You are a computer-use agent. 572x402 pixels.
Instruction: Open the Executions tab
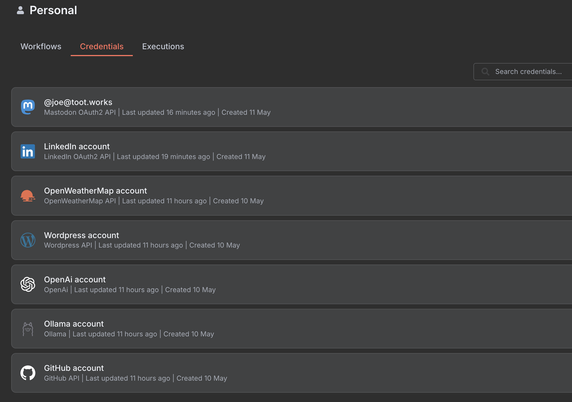(163, 47)
